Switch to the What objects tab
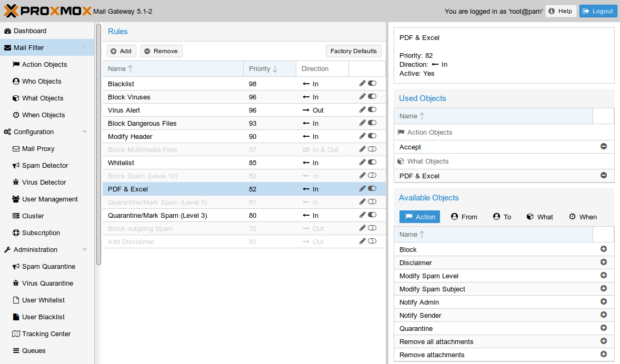Viewport: 620px width, 364px height. (539, 217)
